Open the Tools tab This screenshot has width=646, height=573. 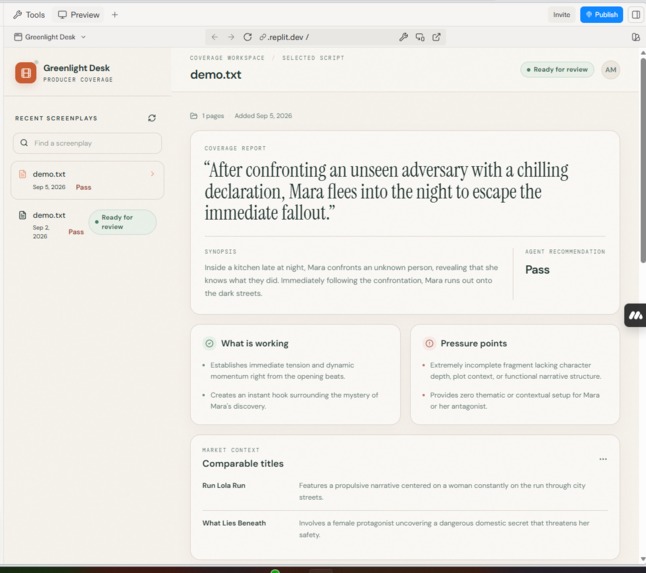[x=29, y=15]
